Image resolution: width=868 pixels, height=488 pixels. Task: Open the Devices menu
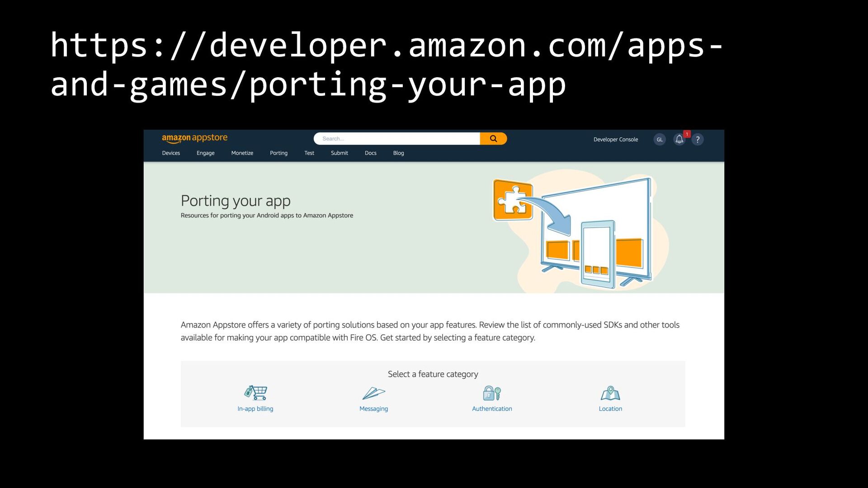pyautogui.click(x=171, y=153)
